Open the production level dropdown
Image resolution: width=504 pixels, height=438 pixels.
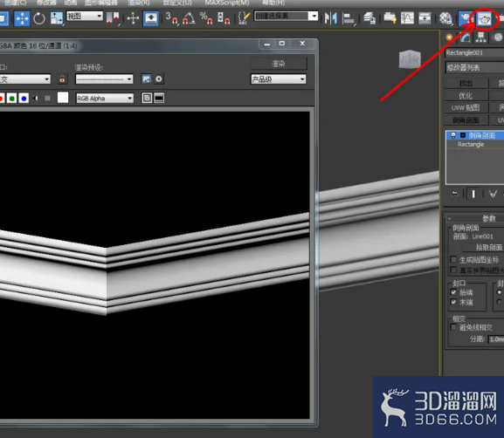[279, 79]
